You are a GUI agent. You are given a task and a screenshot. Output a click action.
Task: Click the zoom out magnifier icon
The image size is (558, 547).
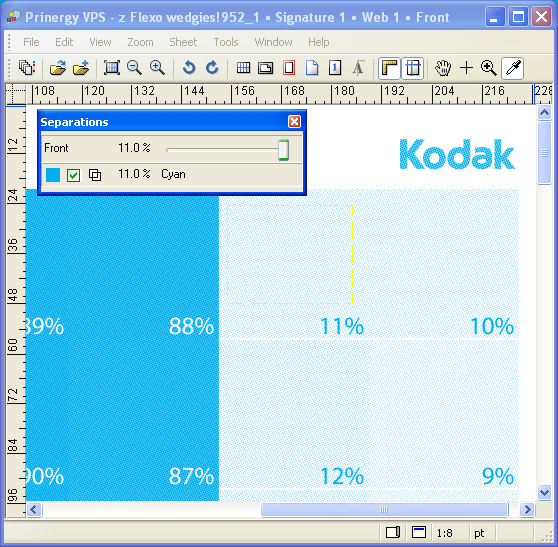coord(135,68)
